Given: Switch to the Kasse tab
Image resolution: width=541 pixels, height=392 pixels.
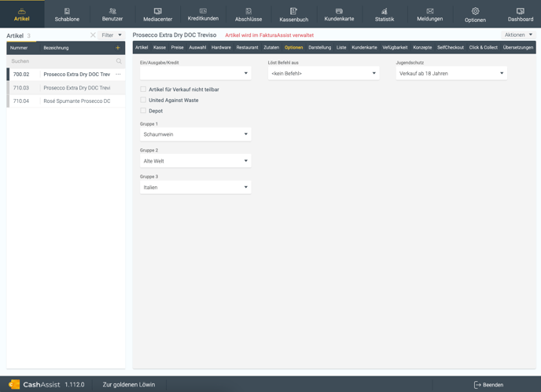Looking at the screenshot, I should pyautogui.click(x=160, y=48).
